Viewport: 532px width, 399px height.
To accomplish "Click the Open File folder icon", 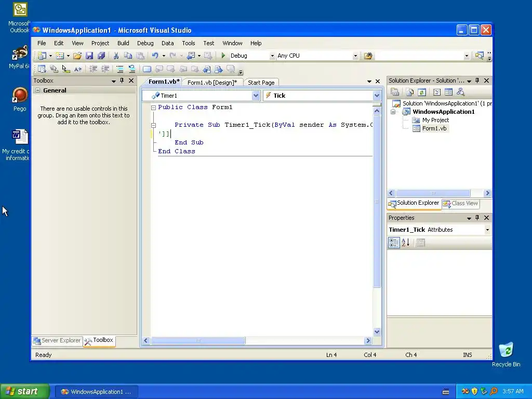I will coord(77,56).
